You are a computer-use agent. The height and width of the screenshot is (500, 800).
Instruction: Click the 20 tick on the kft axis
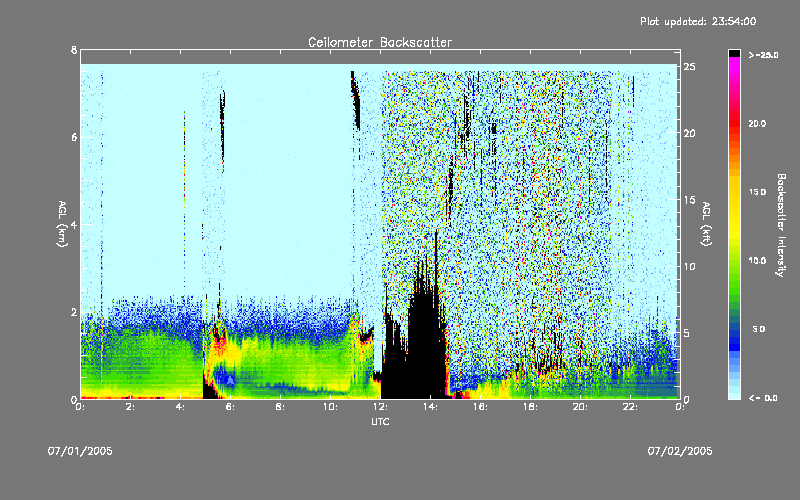pos(689,133)
